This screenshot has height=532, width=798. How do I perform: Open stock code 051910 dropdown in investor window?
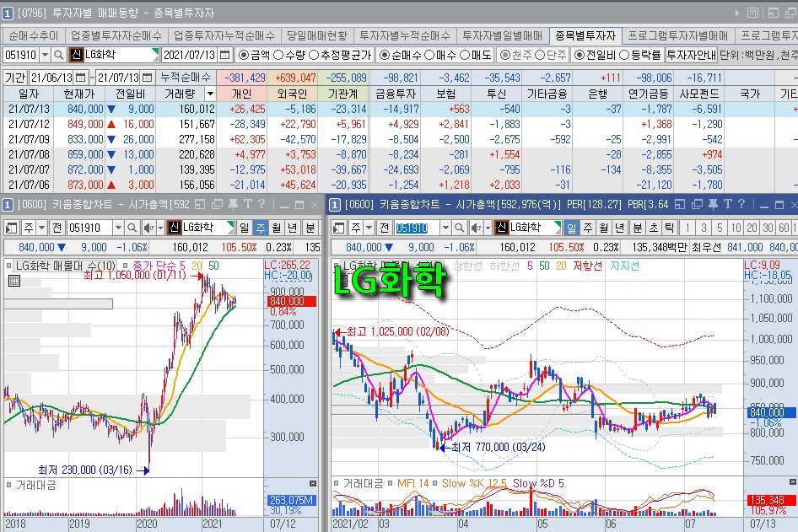45,55
